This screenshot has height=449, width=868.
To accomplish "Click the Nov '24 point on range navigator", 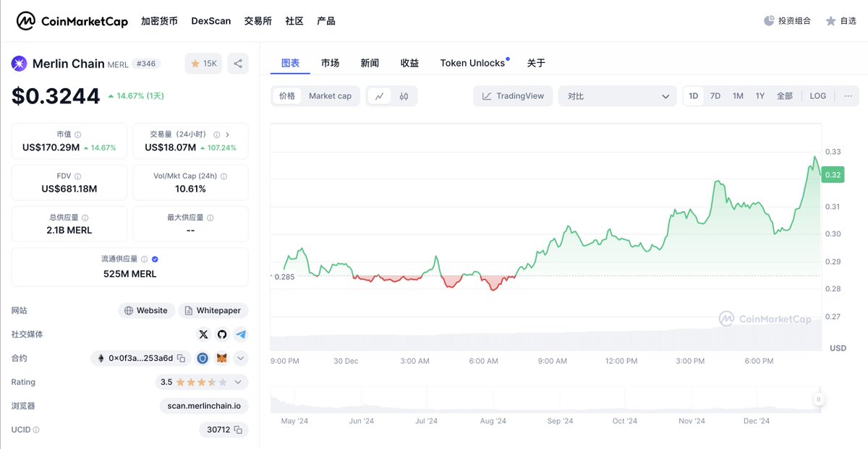I will (691, 421).
